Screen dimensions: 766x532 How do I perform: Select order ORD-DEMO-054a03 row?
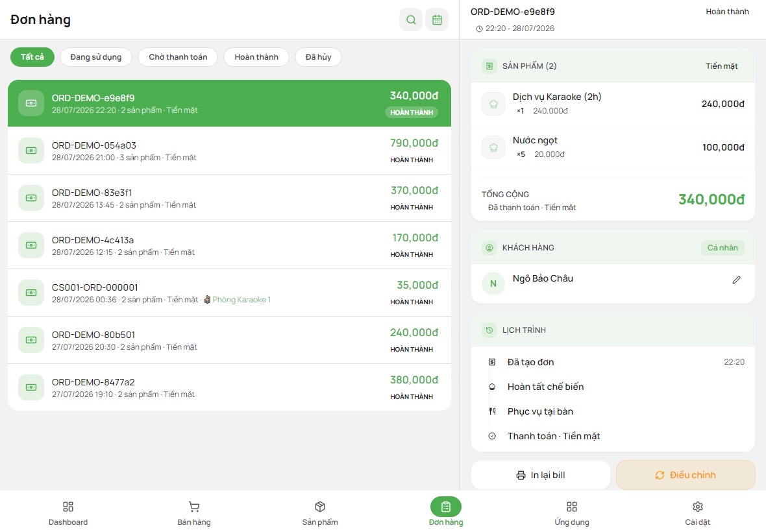coord(229,151)
